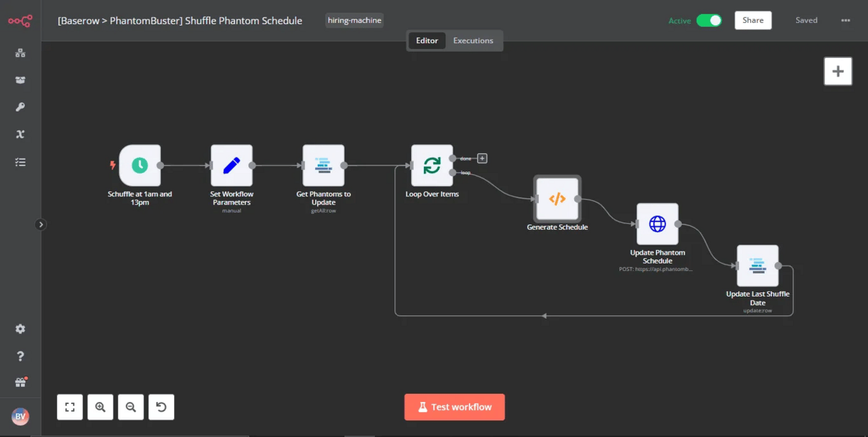Open the n8n logo home

click(20, 21)
